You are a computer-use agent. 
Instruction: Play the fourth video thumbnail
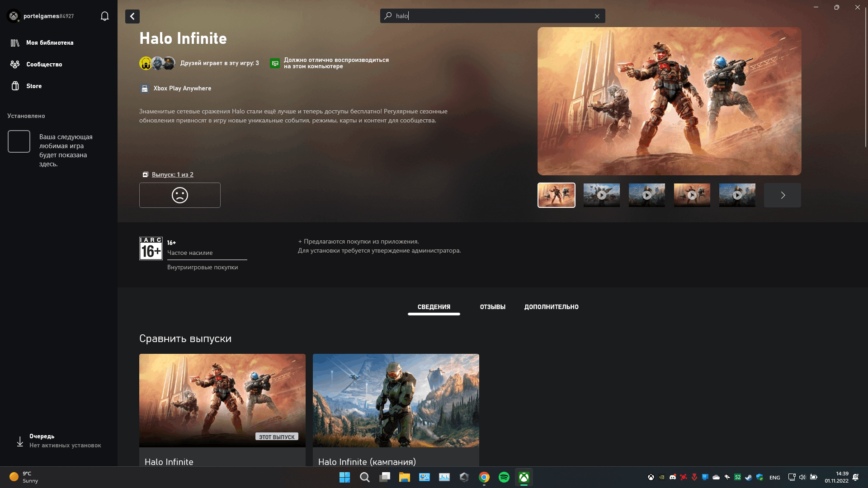coord(692,195)
